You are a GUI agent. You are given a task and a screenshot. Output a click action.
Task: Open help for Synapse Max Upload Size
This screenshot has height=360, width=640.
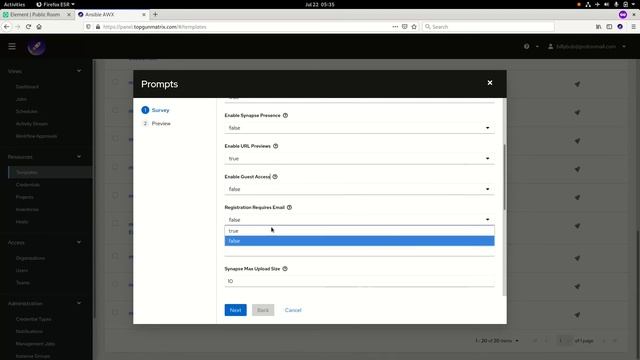pos(285,269)
